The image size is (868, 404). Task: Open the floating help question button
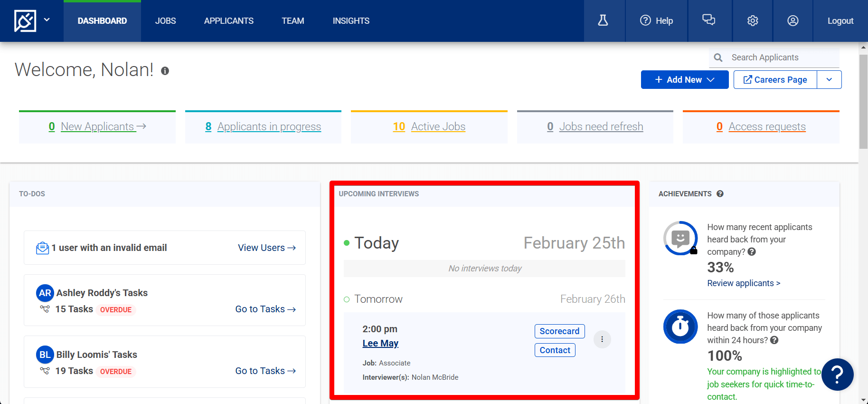coord(838,375)
